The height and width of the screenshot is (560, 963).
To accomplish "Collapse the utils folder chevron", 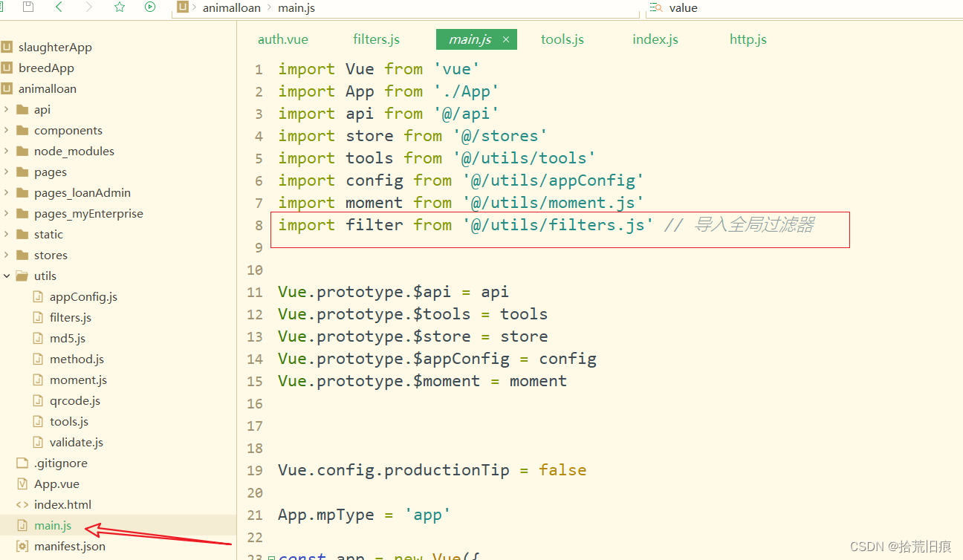I will pos(7,276).
